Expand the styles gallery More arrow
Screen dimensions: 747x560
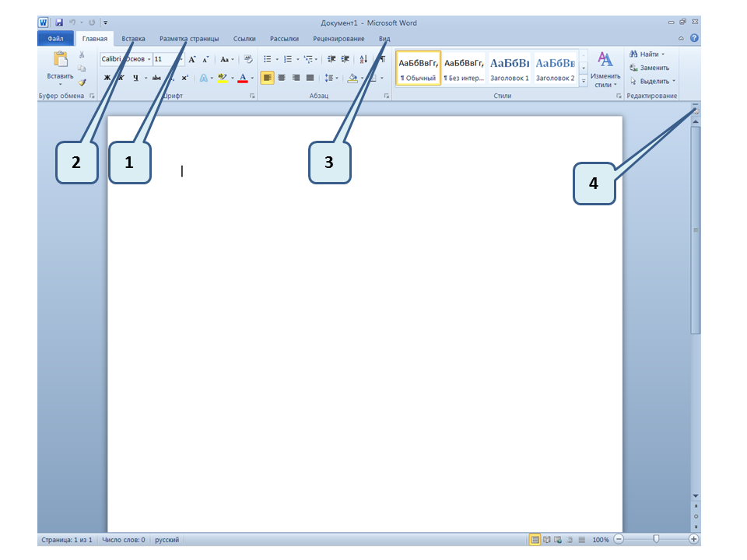coord(584,81)
